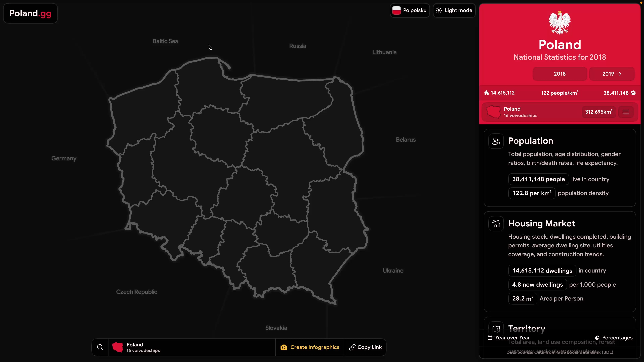Open the Housing Market statistics section
Screen dimensions: 644x362
click(542, 223)
